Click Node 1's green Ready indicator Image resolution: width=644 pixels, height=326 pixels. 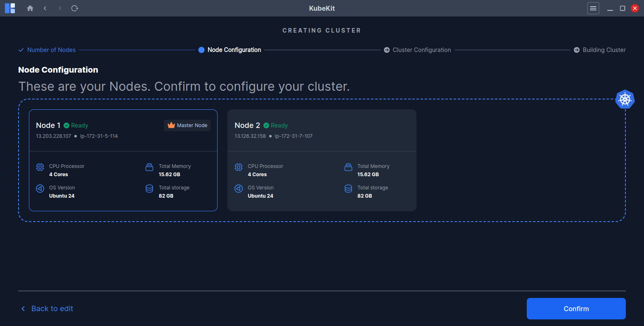pyautogui.click(x=67, y=125)
